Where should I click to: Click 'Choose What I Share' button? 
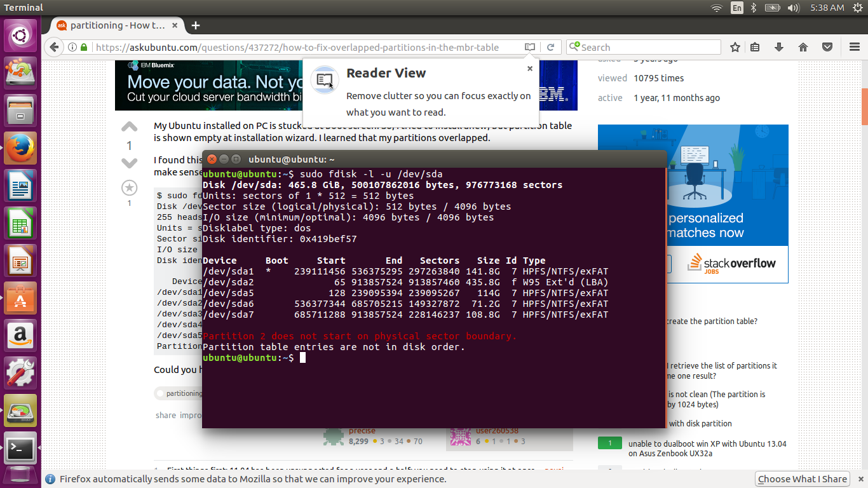coord(803,479)
